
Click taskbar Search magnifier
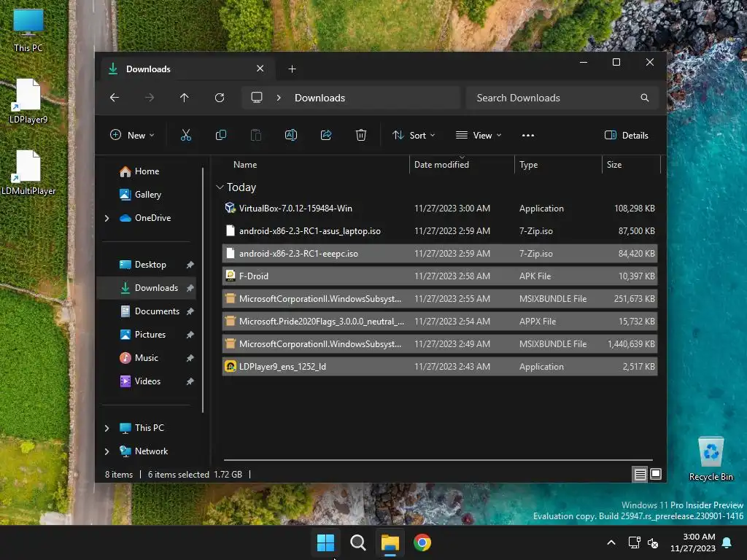coord(357,542)
